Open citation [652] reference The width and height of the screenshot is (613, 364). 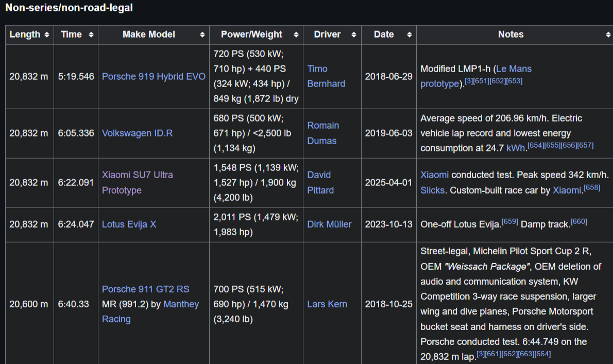497,81
